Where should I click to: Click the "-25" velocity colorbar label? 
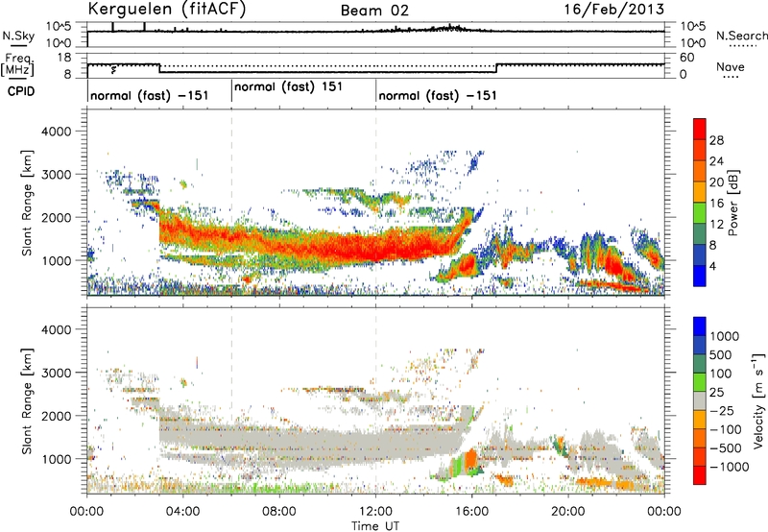[x=723, y=411]
